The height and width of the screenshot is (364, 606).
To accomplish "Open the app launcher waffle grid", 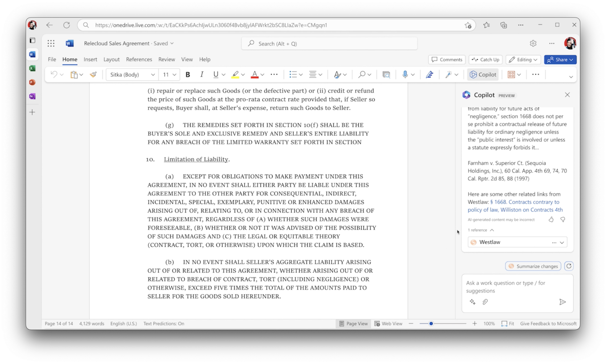I will (51, 43).
